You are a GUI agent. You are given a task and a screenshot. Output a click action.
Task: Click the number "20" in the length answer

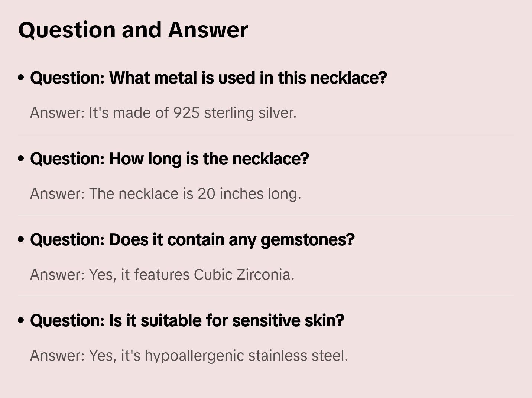206,194
